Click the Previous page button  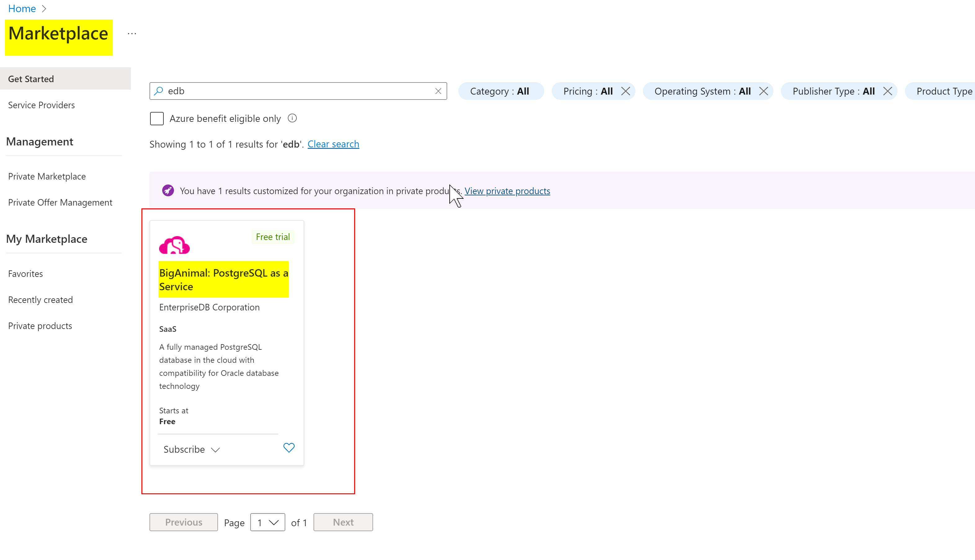(x=184, y=522)
